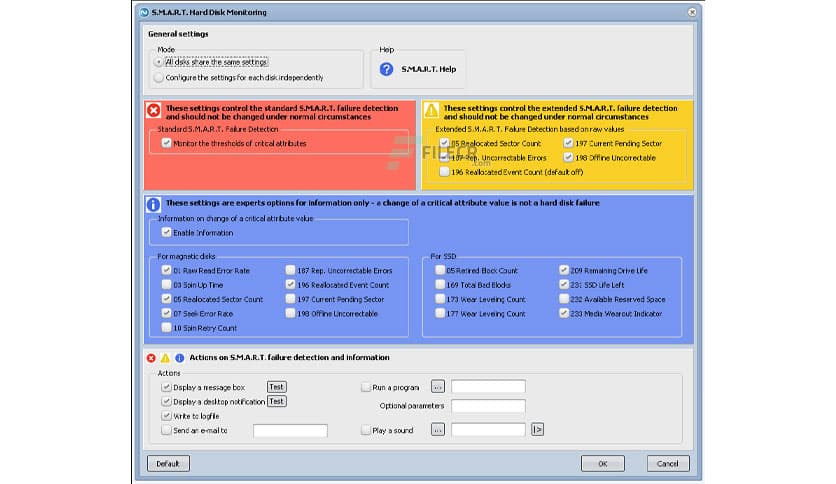Viewport: 836px width, 484px height.
Task: Confirm settings with the OK button
Action: coord(602,464)
